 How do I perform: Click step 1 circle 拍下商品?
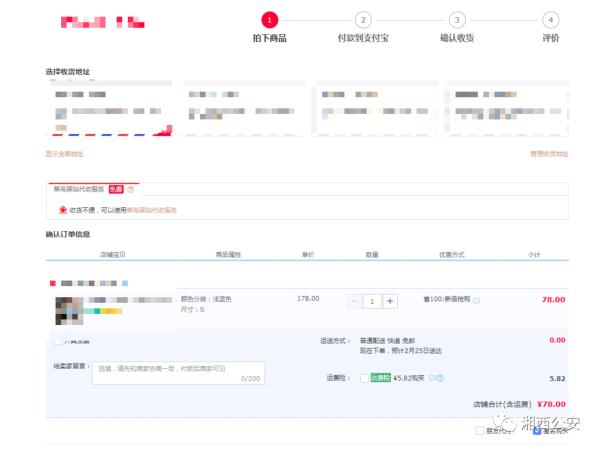click(x=269, y=19)
